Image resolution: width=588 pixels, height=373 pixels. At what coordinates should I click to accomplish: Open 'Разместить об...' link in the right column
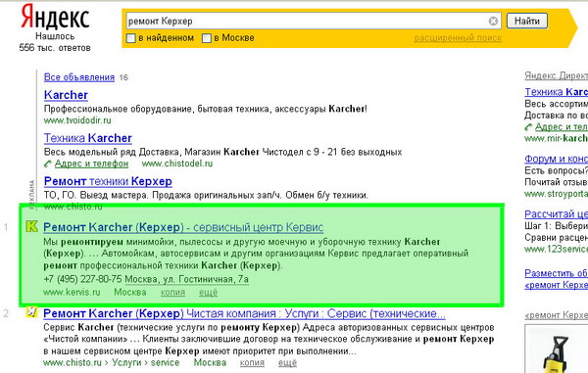coord(556,273)
